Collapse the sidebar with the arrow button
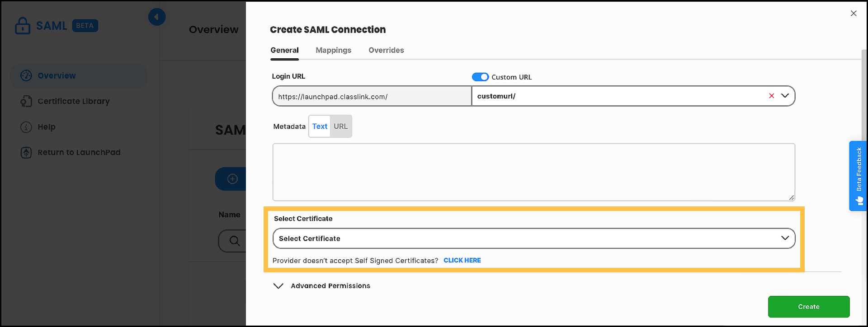Image resolution: width=868 pixels, height=327 pixels. coord(156,17)
